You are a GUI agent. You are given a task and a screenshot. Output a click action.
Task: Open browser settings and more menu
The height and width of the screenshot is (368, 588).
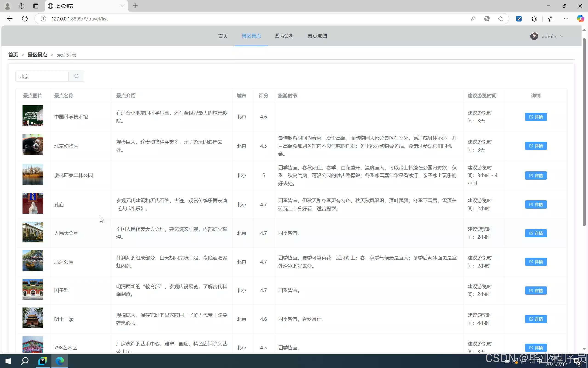566,19
